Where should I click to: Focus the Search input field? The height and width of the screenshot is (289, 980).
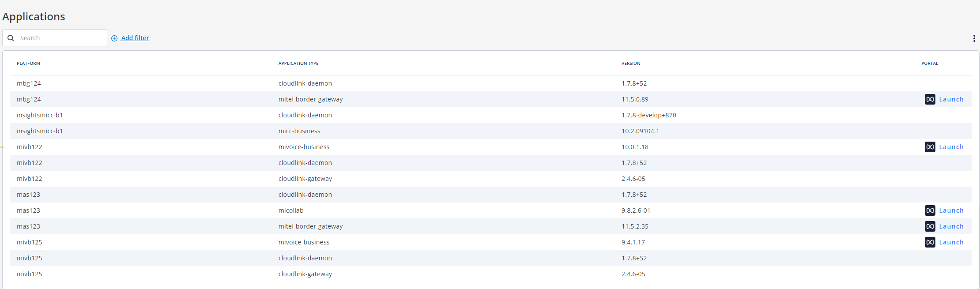click(55, 38)
